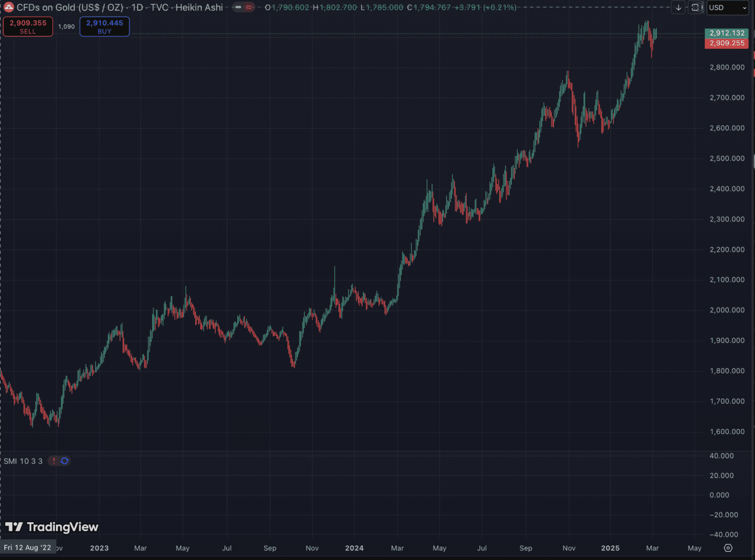Screen dimensions: 755x560
Task: Click the down-arrow button near USD
Action: [x=678, y=8]
